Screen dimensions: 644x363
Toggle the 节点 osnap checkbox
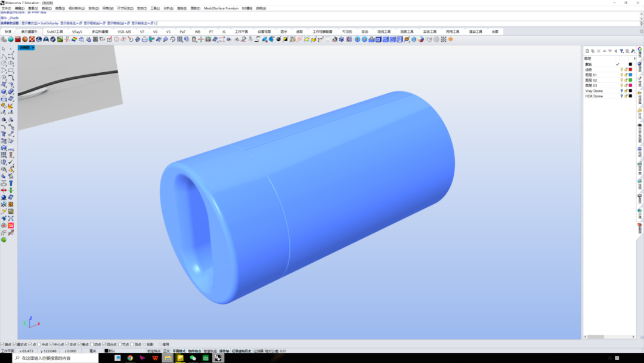(x=120, y=344)
